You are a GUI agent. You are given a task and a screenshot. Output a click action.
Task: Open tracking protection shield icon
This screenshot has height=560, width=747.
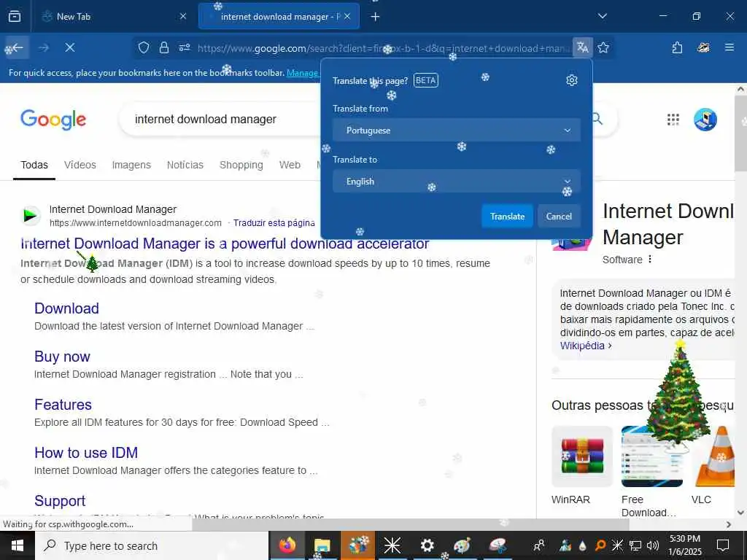[144, 47]
